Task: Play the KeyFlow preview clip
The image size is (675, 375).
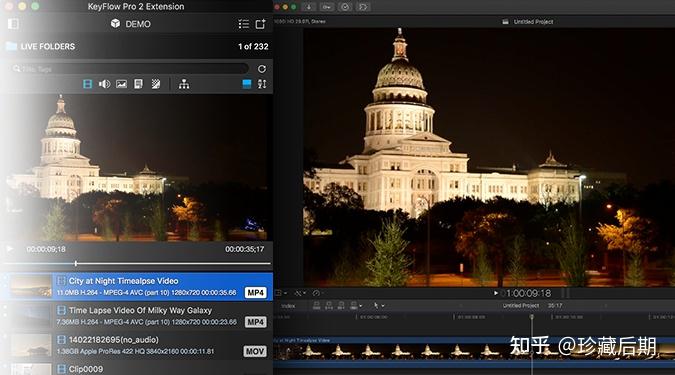Action: pos(10,249)
